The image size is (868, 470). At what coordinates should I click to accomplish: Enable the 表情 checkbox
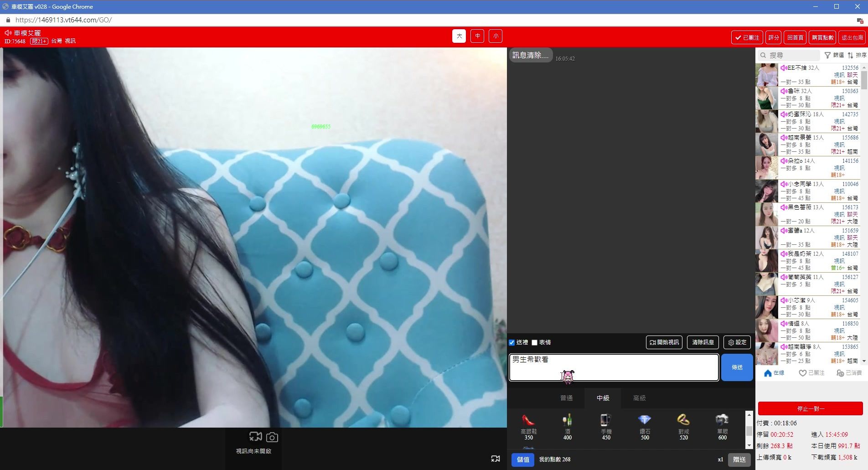[x=535, y=342]
